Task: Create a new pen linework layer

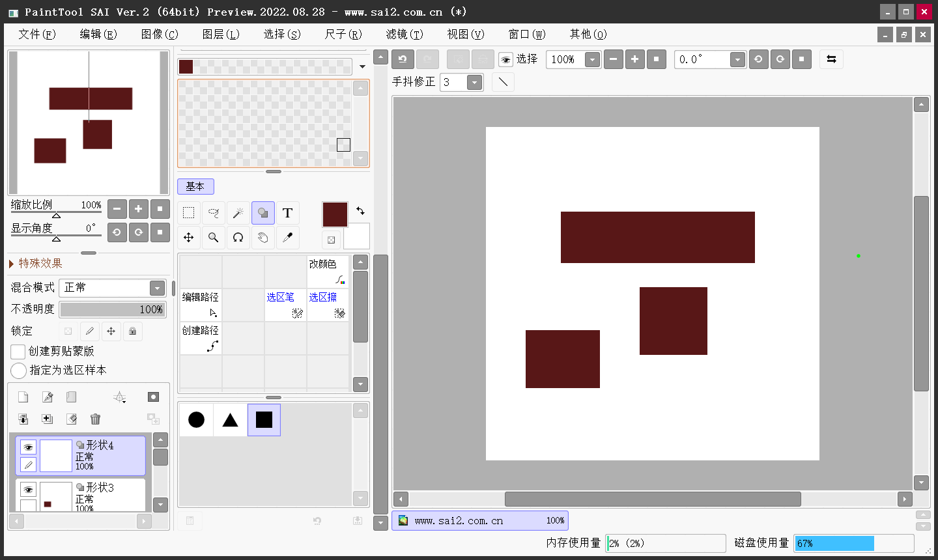Action: click(47, 397)
